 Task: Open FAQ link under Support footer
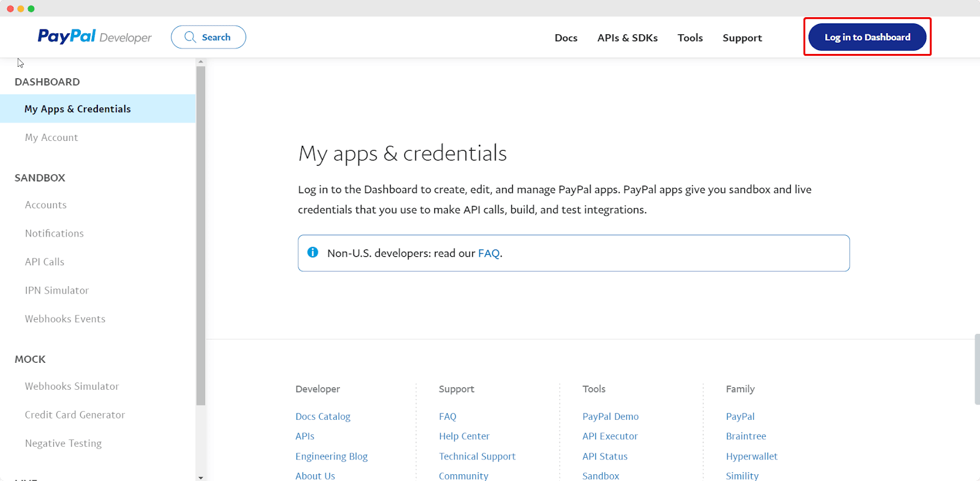[448, 416]
